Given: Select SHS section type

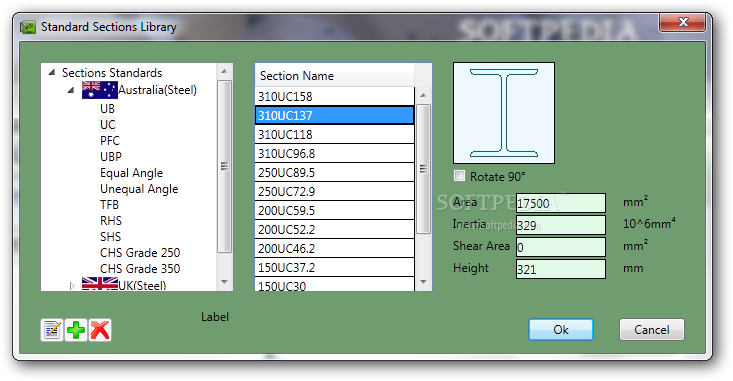Looking at the screenshot, I should (110, 236).
